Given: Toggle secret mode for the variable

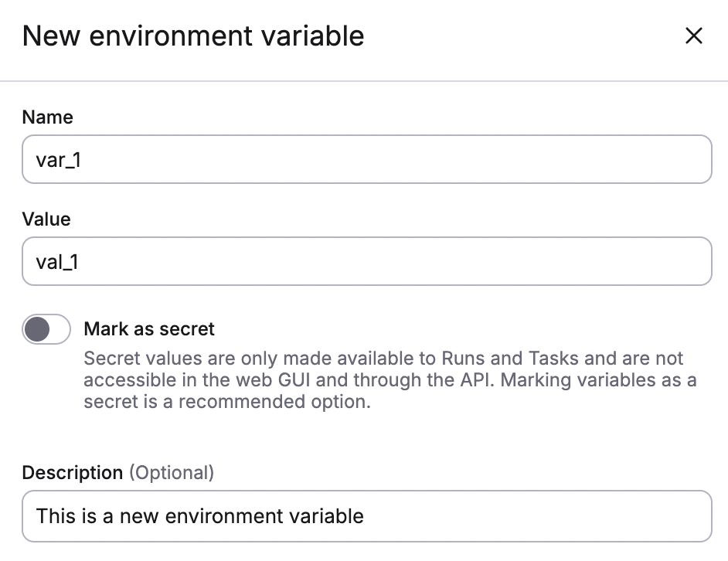Looking at the screenshot, I should click(x=46, y=329).
